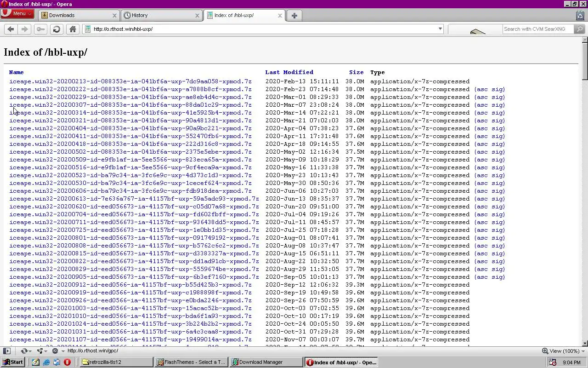Switch to FlashThemes taskbar window

[192, 362]
